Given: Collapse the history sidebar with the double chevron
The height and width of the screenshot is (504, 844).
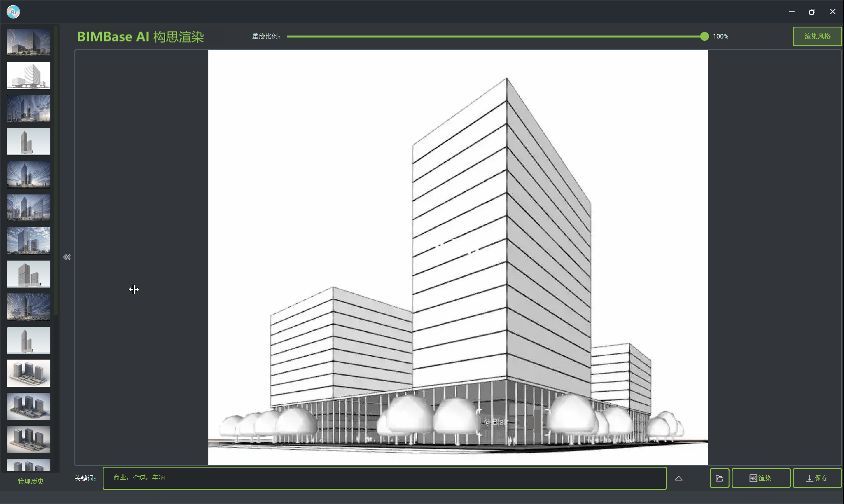Looking at the screenshot, I should click(67, 257).
